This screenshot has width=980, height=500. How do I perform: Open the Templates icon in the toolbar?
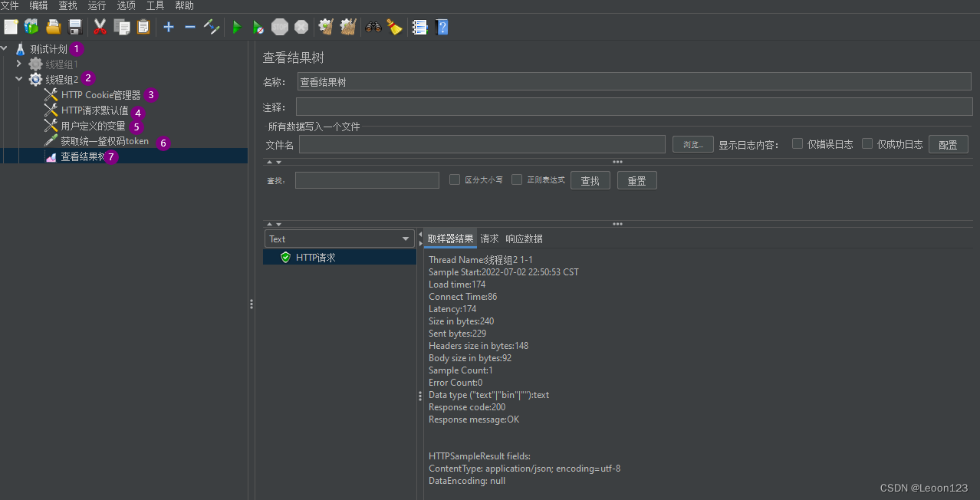tap(31, 27)
